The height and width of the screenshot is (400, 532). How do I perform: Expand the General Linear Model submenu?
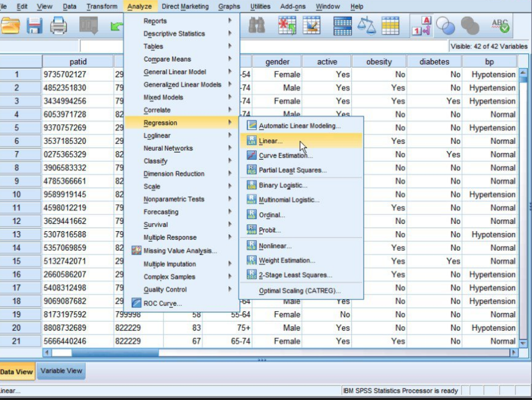tap(182, 72)
